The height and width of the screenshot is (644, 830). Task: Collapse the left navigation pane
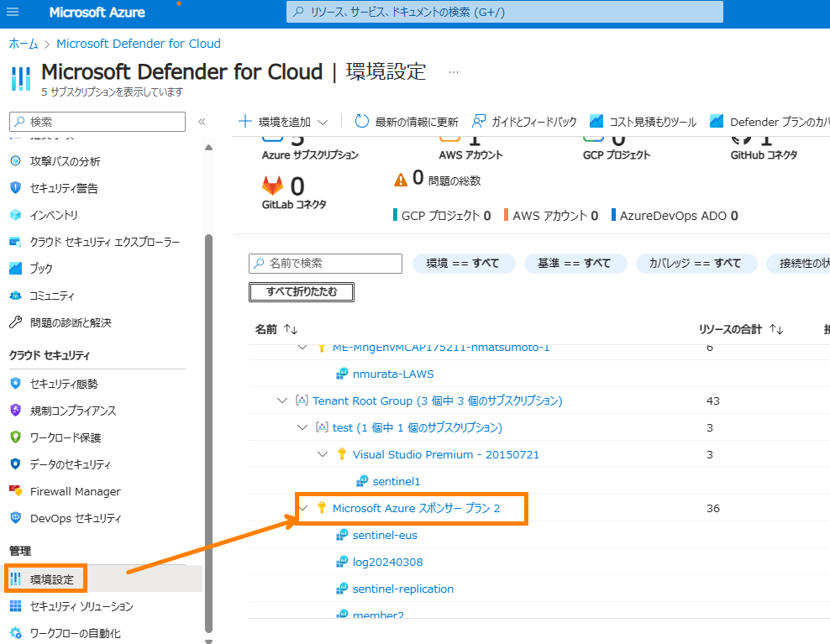pyautogui.click(x=202, y=122)
